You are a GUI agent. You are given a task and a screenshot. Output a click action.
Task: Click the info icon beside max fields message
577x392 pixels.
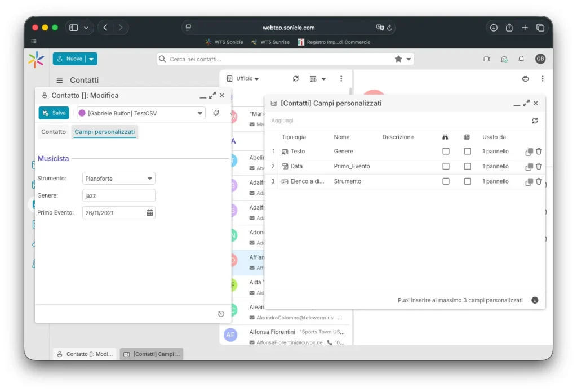tap(535, 300)
